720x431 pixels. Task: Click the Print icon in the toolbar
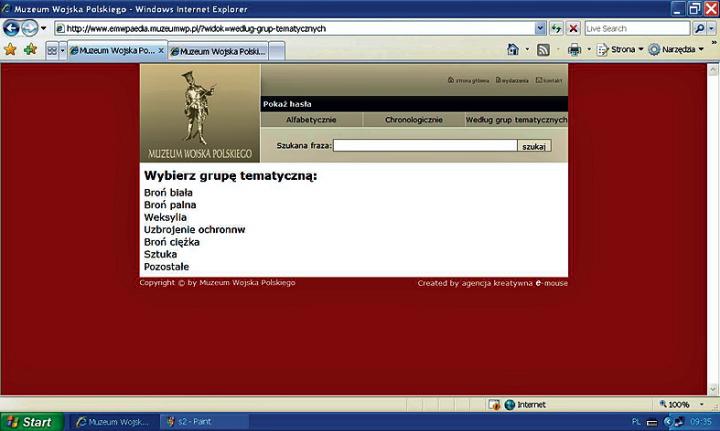(574, 49)
